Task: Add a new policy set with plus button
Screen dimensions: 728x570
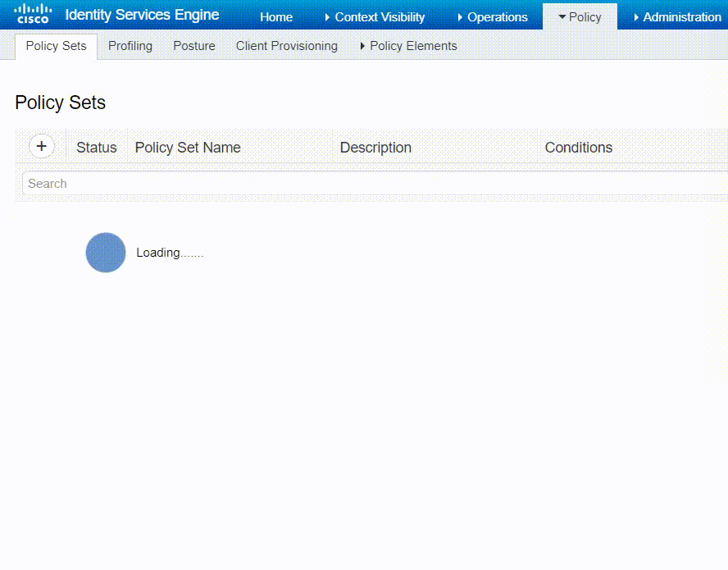Action: pos(42,146)
